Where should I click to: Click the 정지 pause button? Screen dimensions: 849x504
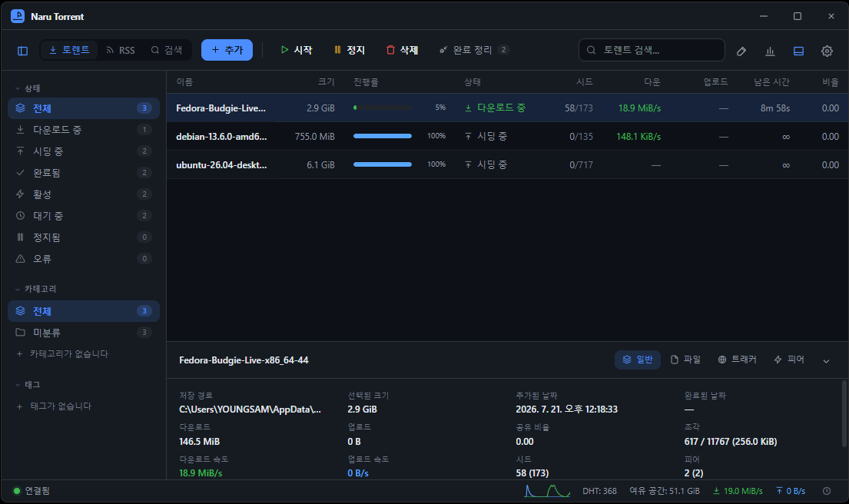pyautogui.click(x=350, y=50)
